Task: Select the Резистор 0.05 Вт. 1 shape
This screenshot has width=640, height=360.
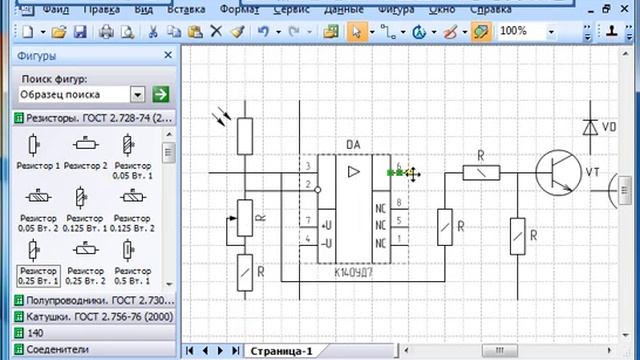Action: pyautogui.click(x=133, y=157)
